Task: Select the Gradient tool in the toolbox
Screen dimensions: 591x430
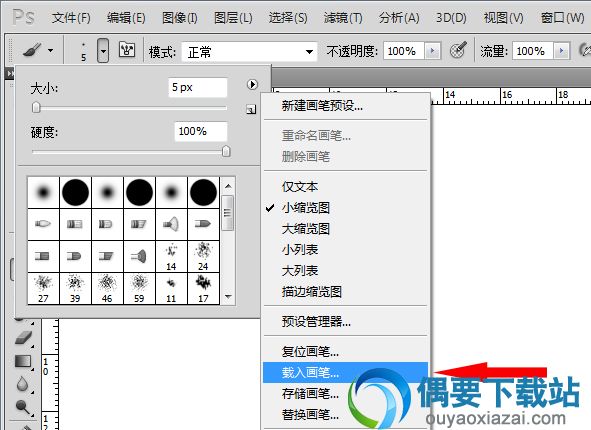Action: point(23,361)
